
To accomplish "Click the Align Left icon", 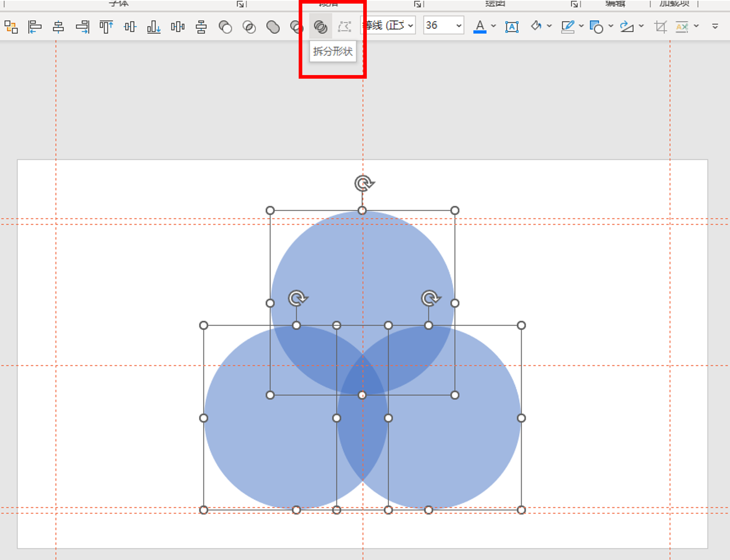I will pos(35,26).
